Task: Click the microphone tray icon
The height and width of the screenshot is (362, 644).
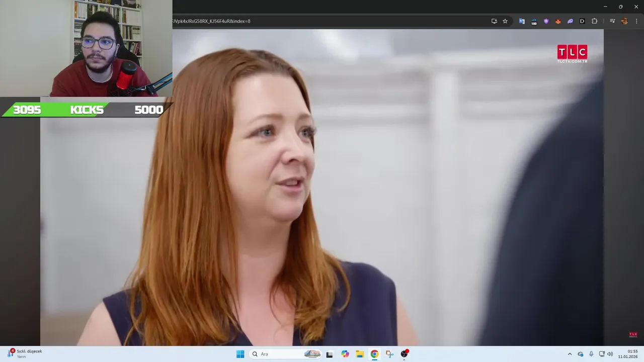Action: (x=591, y=354)
